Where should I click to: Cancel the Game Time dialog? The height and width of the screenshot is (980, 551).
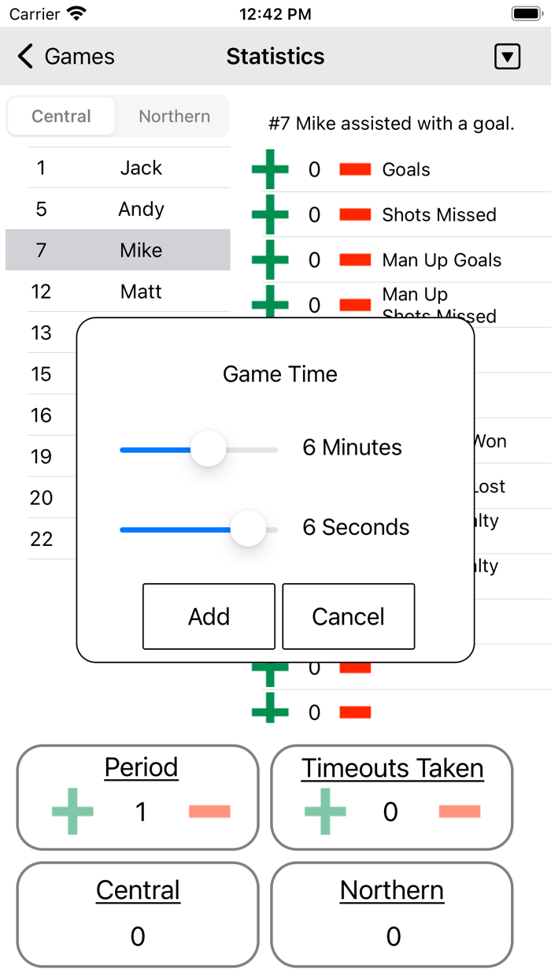pos(348,616)
